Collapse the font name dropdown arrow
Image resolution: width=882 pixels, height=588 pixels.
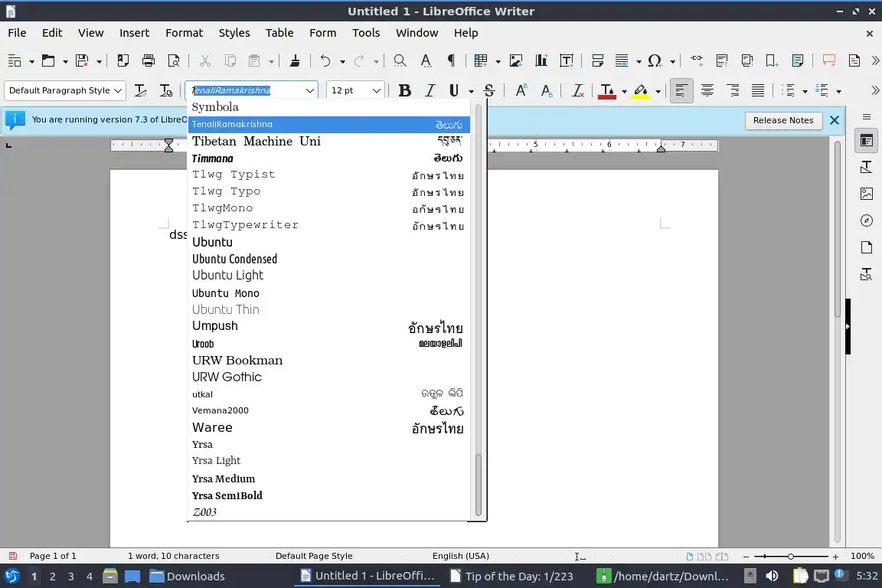(x=309, y=90)
